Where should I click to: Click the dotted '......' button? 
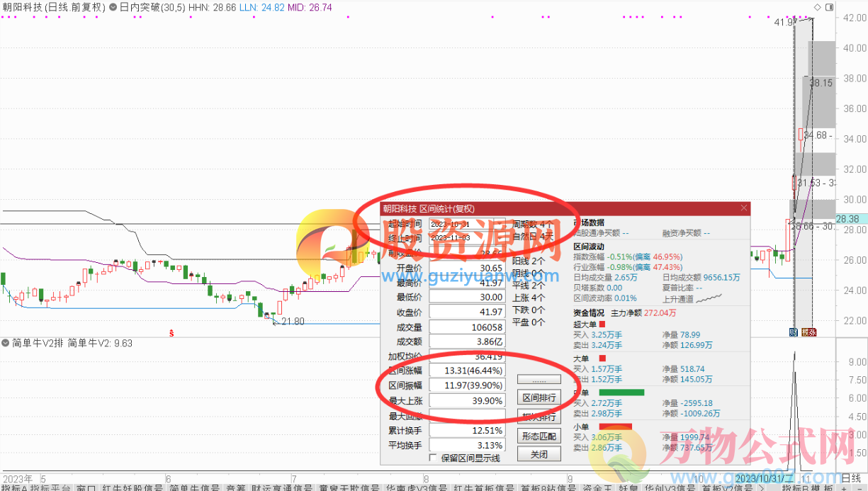tap(539, 380)
